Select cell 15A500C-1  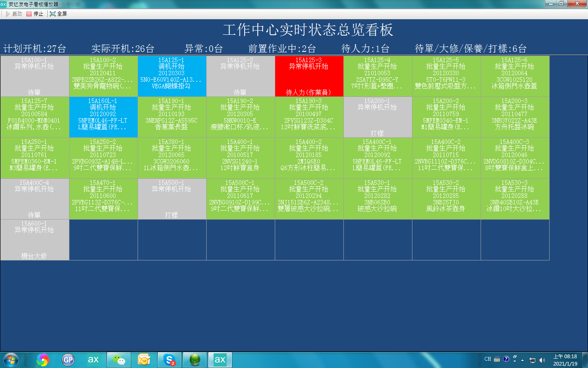pos(241,199)
